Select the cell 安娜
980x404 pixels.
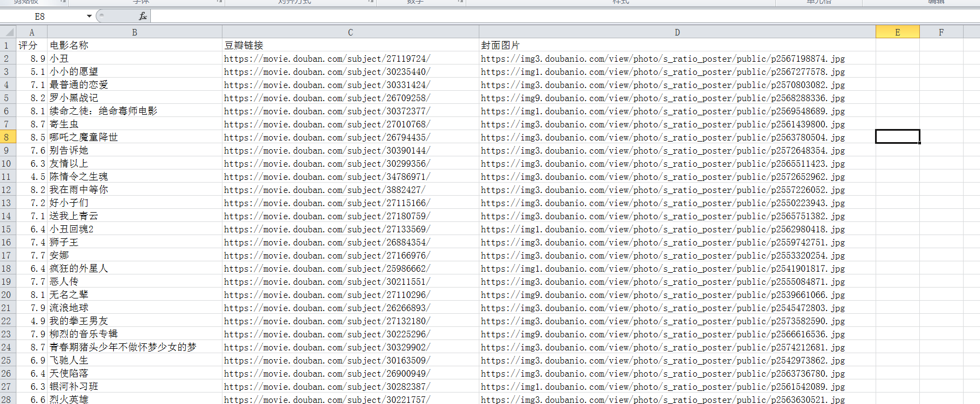(134, 255)
